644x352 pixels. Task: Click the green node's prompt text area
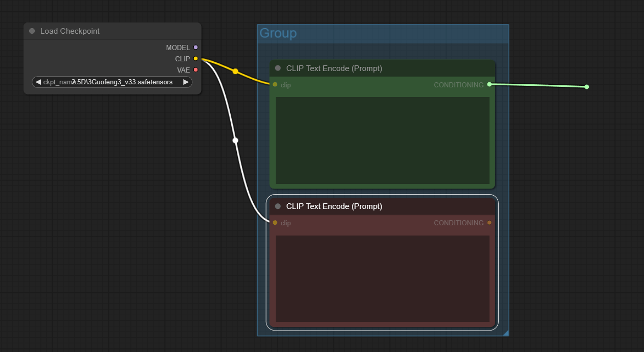point(383,140)
